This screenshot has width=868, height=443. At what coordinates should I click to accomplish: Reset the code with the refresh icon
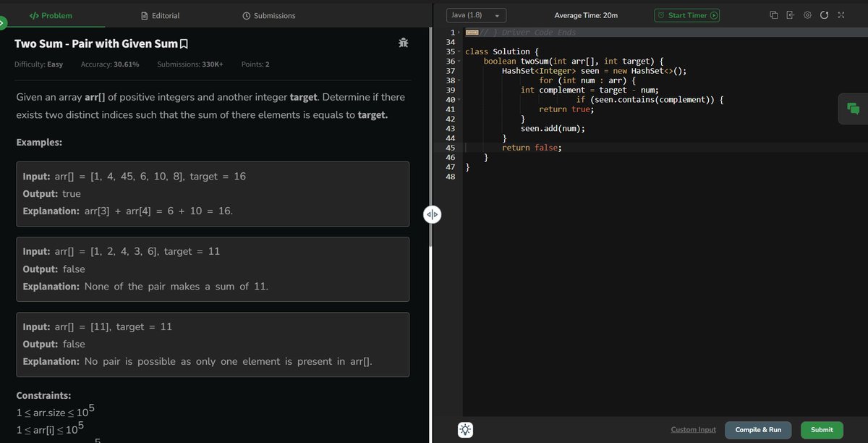824,15
